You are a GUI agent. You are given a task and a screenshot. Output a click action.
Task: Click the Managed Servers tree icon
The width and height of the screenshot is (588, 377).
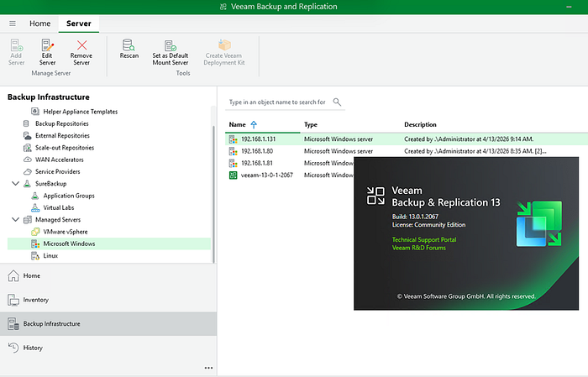pyautogui.click(x=27, y=220)
